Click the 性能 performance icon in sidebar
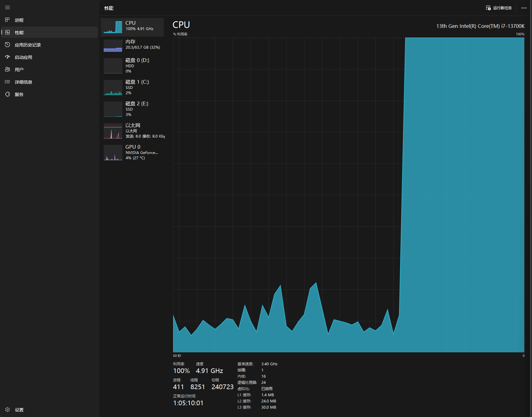Viewport: 532px width, 417px height. pyautogui.click(x=7, y=32)
